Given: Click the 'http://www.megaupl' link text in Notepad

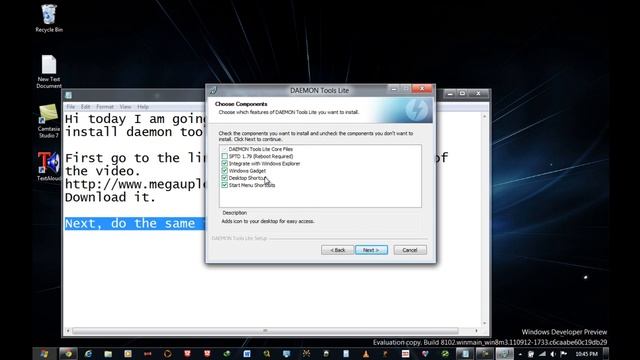Looking at the screenshot, I should coord(136,184).
